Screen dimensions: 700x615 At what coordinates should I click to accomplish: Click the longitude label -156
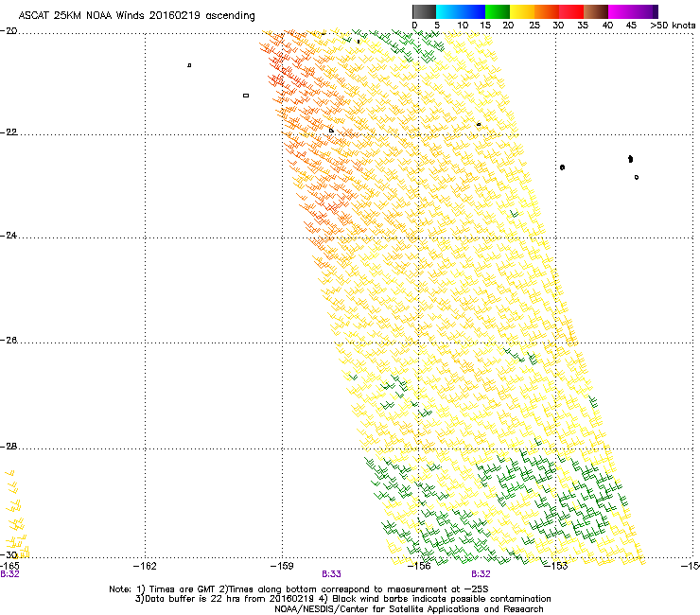coord(419,566)
